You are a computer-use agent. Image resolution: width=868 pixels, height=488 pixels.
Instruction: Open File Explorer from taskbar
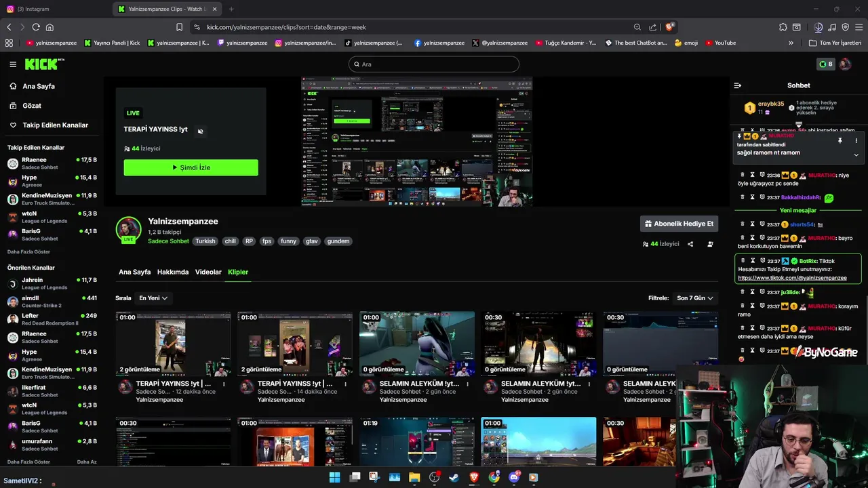click(x=414, y=477)
